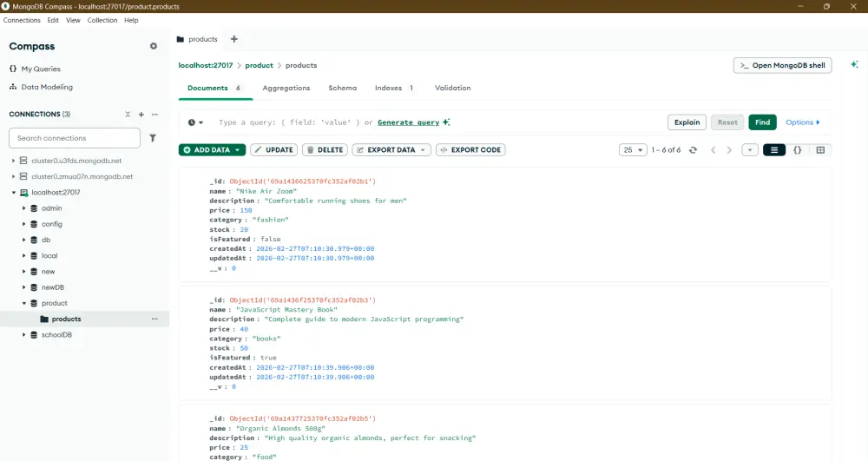Open MongoDB shell
868x461 pixels.
pos(782,65)
